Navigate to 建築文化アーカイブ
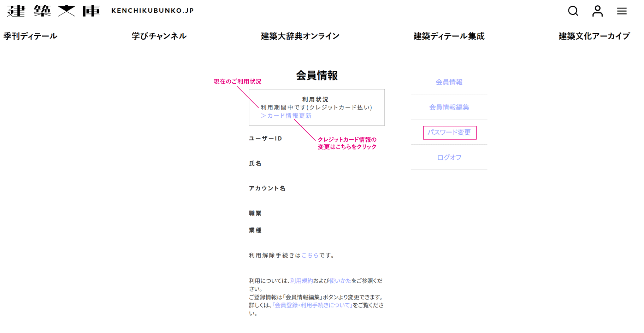 click(594, 36)
